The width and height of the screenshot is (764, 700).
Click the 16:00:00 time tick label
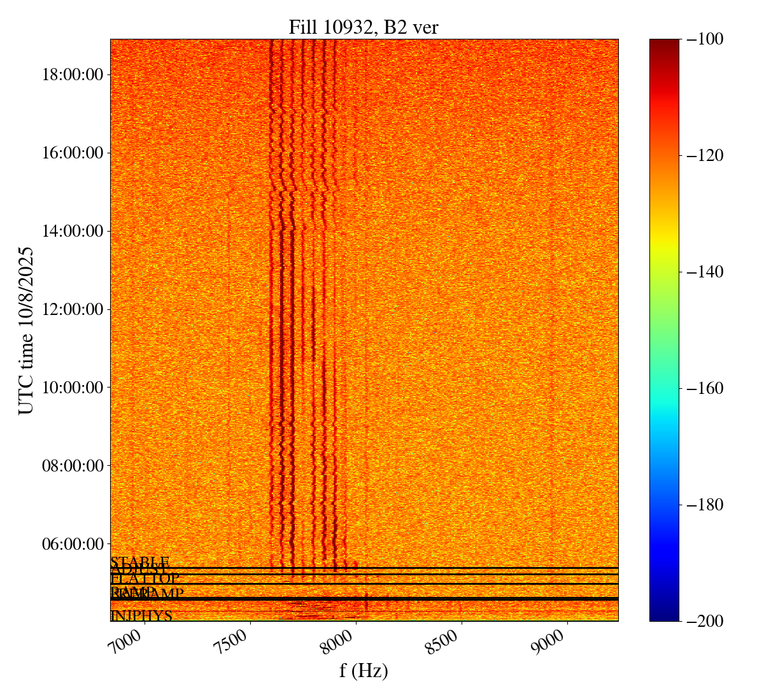click(x=72, y=153)
